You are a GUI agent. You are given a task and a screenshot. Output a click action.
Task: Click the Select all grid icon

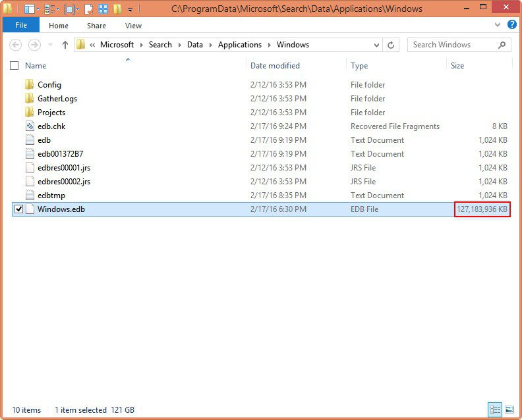coord(103,9)
